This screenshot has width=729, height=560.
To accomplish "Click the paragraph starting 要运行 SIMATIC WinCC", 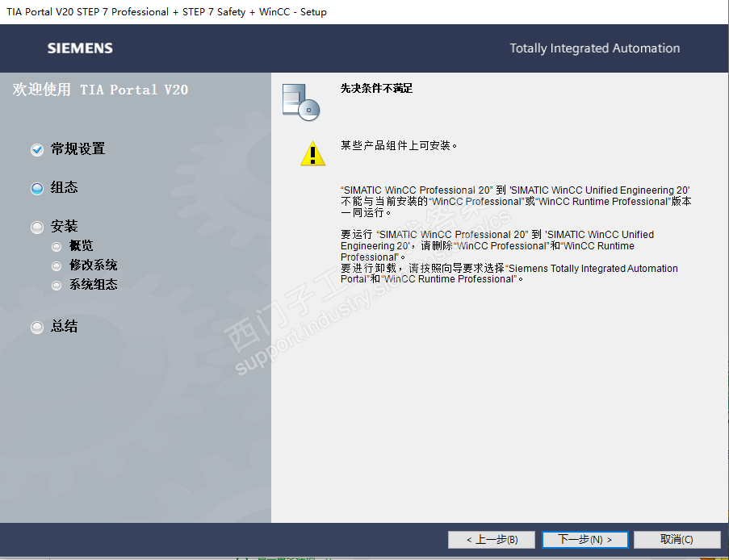I will coord(497,245).
